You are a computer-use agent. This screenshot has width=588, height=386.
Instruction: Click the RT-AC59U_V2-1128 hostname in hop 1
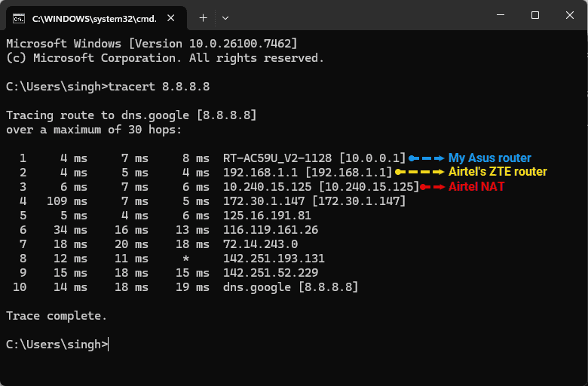[x=277, y=158]
